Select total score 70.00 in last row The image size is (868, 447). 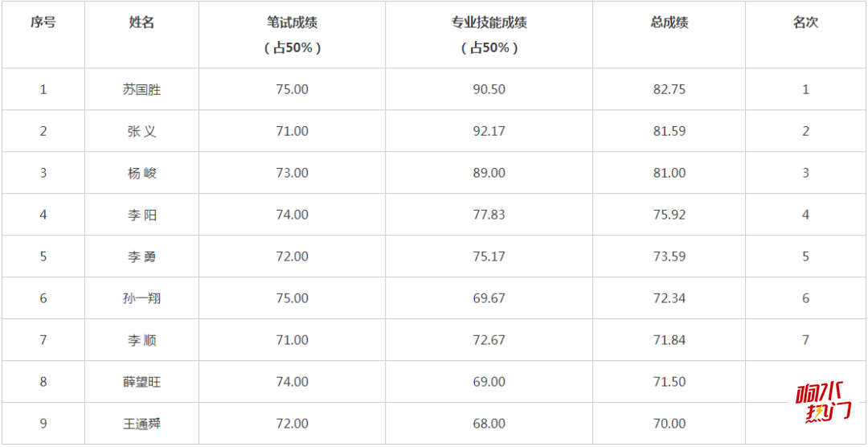coord(669,424)
